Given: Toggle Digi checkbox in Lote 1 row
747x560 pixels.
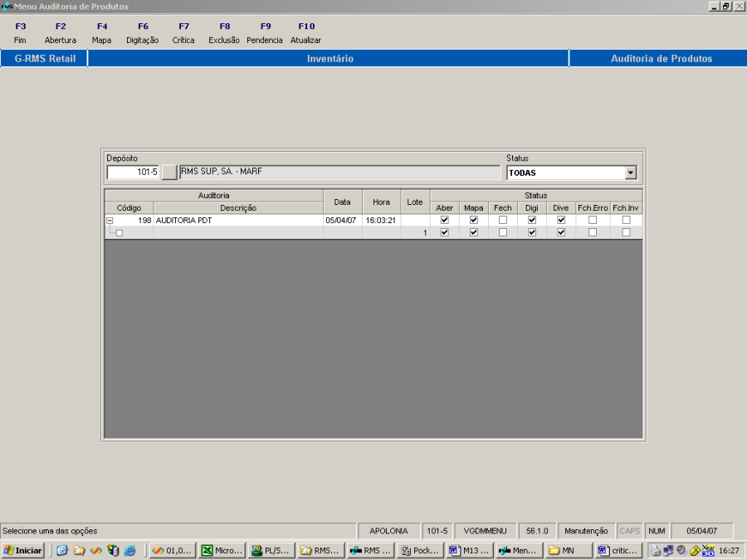Looking at the screenshot, I should click(532, 232).
